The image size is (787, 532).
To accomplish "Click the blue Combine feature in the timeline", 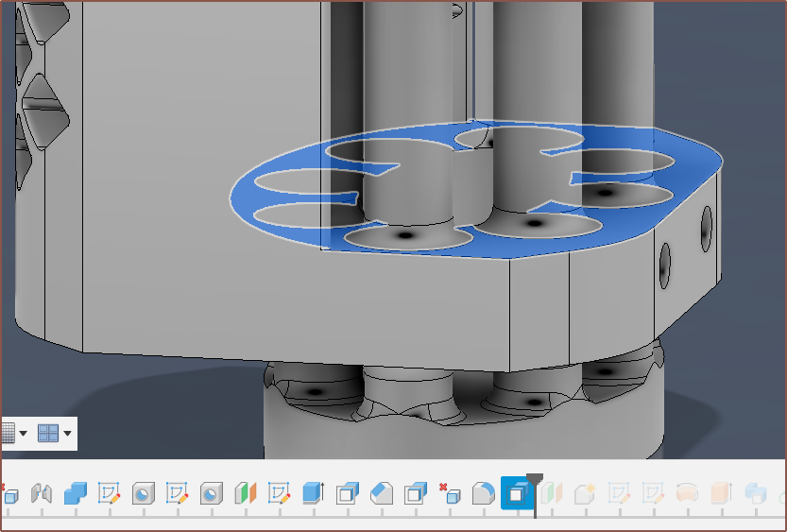I will [x=76, y=493].
